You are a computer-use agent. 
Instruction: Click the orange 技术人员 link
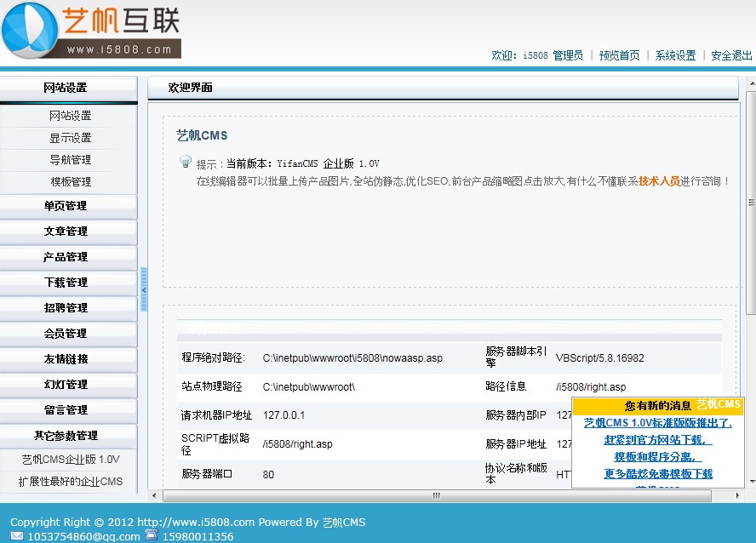[659, 181]
